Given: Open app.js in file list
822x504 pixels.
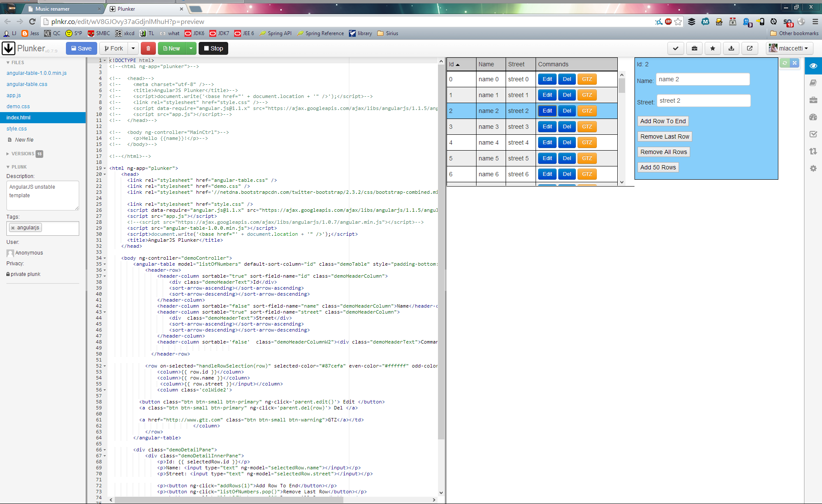Looking at the screenshot, I should (x=14, y=95).
